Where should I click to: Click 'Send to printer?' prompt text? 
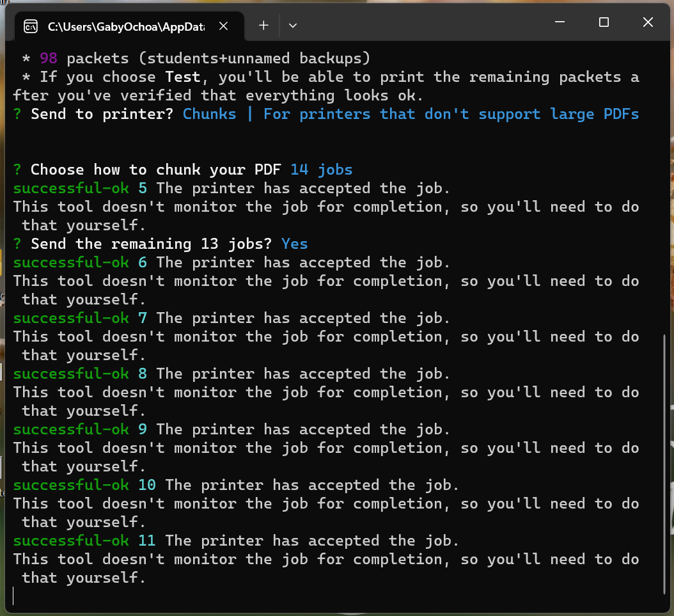102,114
